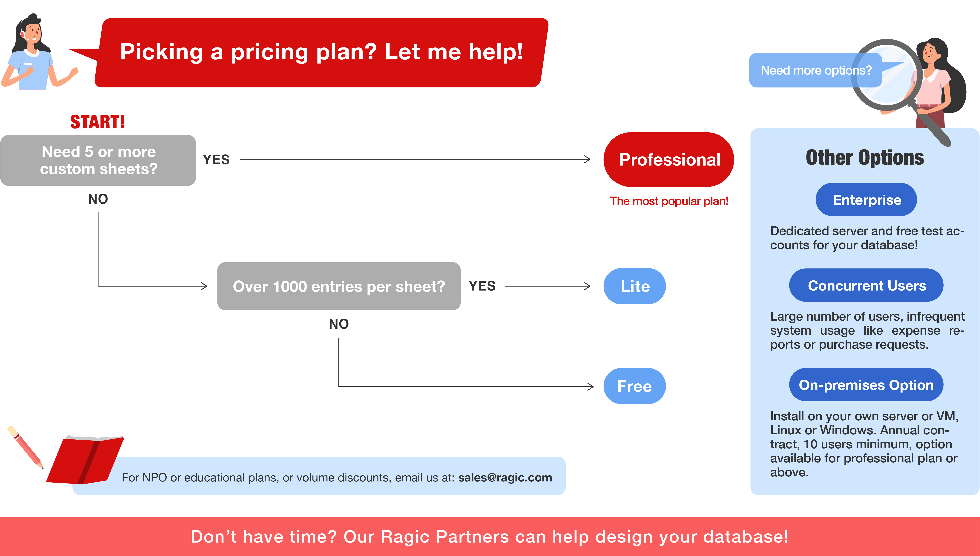
Task: Open the On-premises Option button
Action: [x=866, y=384]
